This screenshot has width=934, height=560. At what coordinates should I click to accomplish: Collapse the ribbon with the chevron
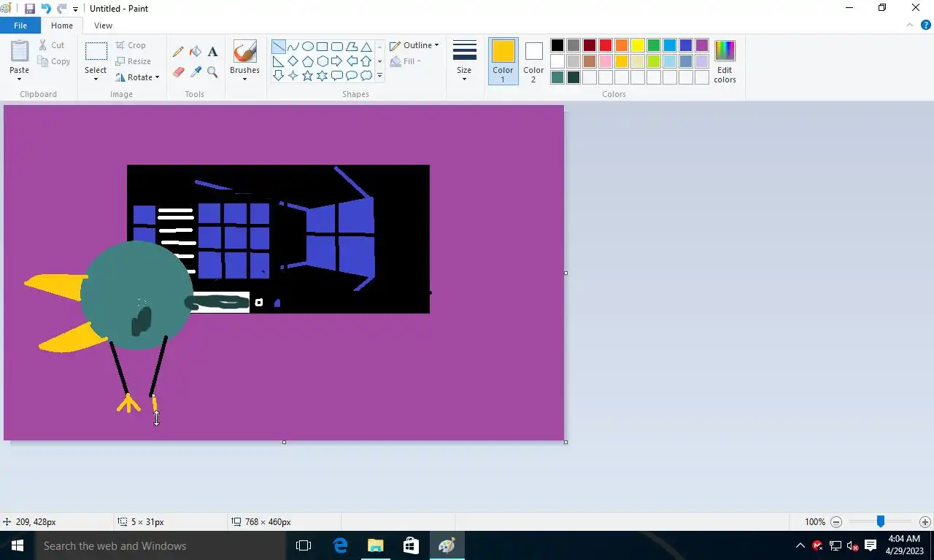pyautogui.click(x=909, y=25)
